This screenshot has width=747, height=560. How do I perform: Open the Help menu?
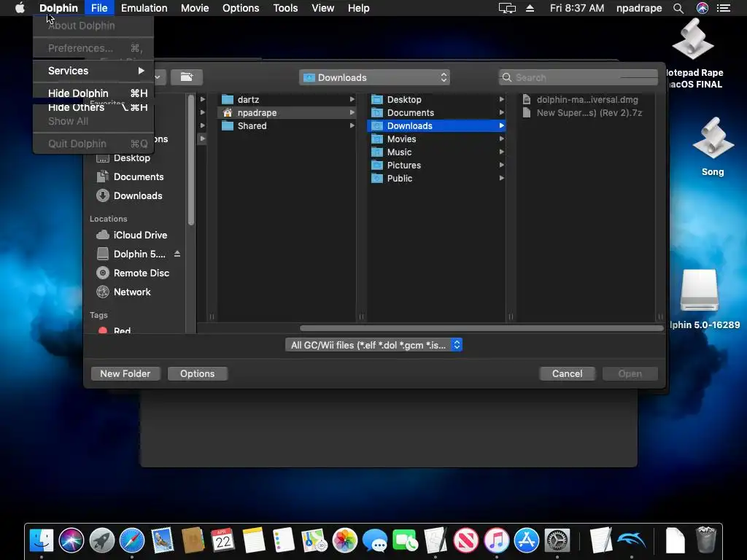click(358, 8)
